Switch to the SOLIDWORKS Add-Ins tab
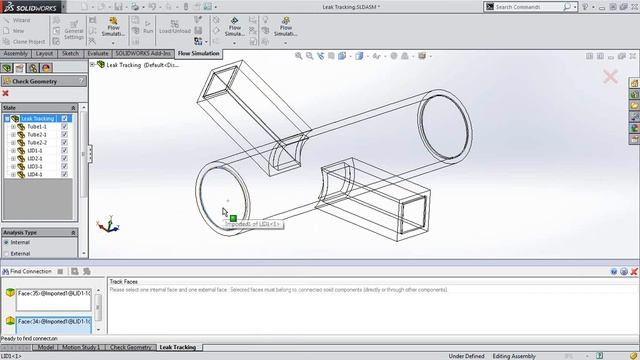 (143, 53)
